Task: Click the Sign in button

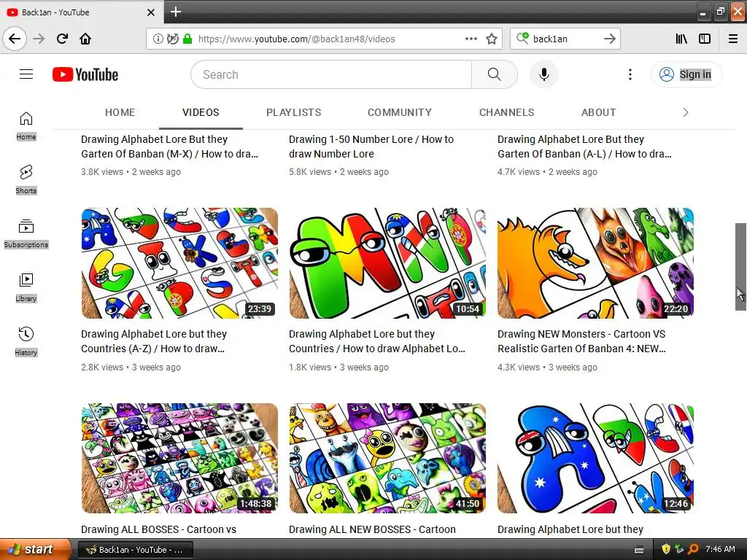Action: 686,74
